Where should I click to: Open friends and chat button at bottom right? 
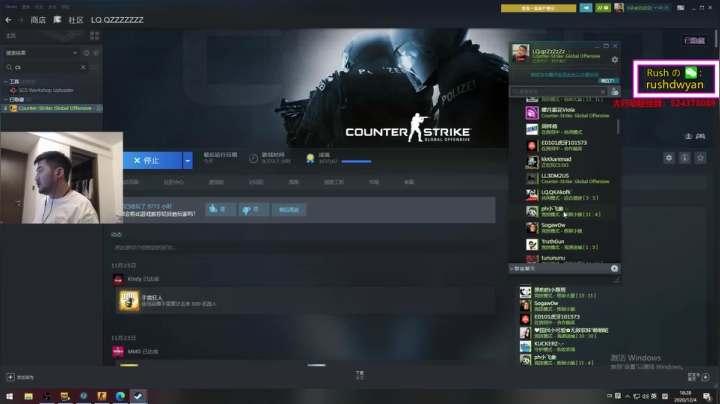pos(699,376)
